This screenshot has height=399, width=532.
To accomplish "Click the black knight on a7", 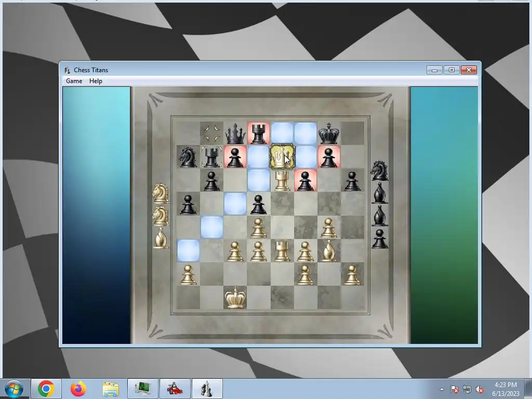I will tap(188, 157).
